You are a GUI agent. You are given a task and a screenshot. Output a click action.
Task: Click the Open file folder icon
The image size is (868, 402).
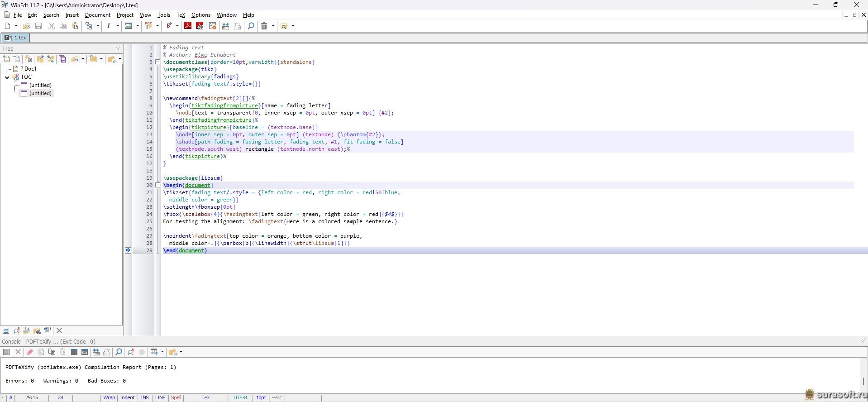pos(27,26)
